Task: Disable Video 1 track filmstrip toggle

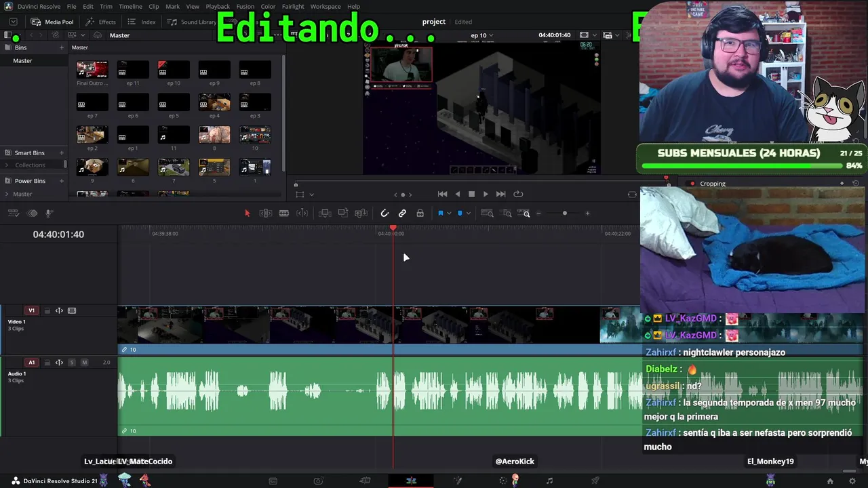Action: click(72, 310)
